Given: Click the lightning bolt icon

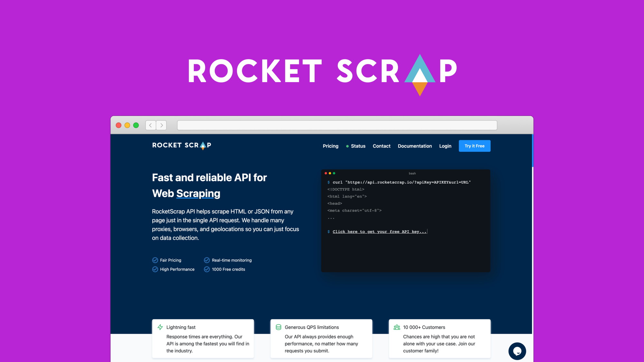Looking at the screenshot, I should click(x=160, y=327).
